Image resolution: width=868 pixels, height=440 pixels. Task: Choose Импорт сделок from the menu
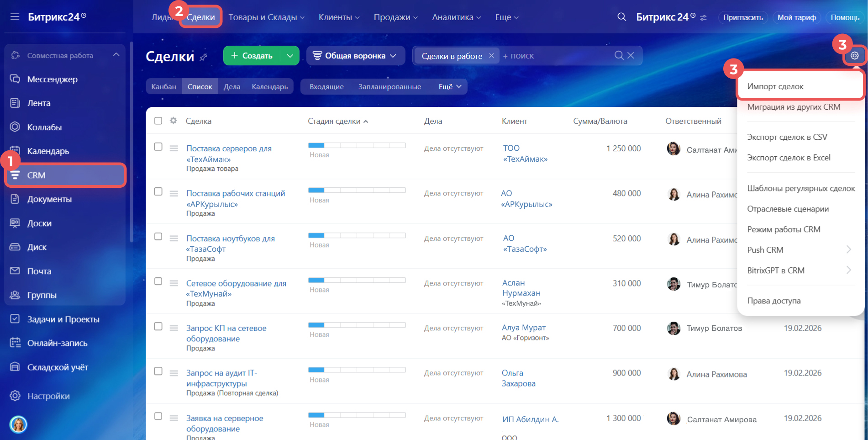pos(775,86)
